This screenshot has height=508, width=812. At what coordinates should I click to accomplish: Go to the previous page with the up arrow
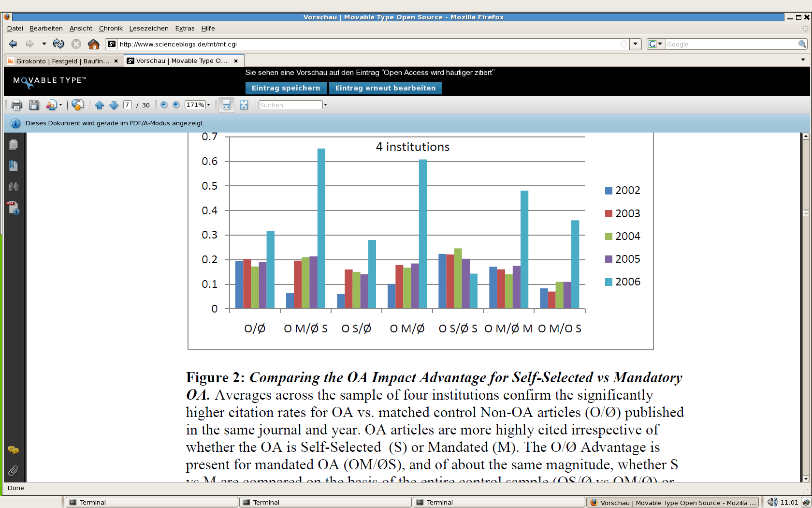click(100, 105)
